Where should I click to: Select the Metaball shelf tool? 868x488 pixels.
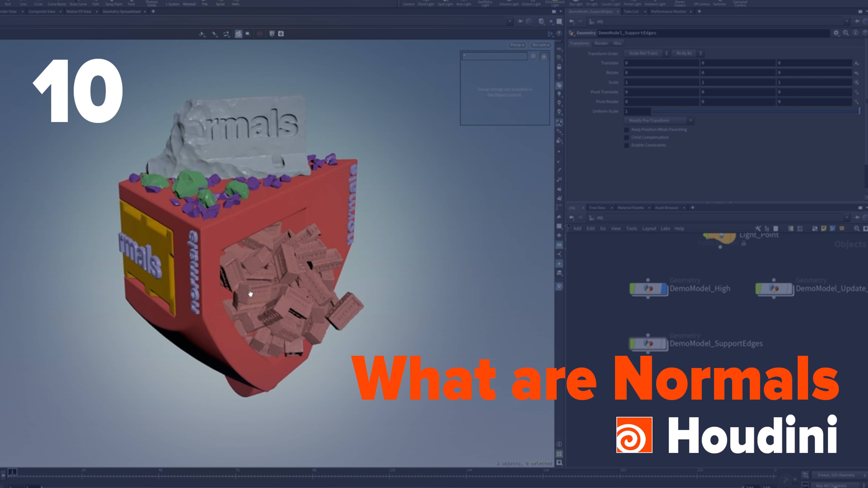(189, 3)
